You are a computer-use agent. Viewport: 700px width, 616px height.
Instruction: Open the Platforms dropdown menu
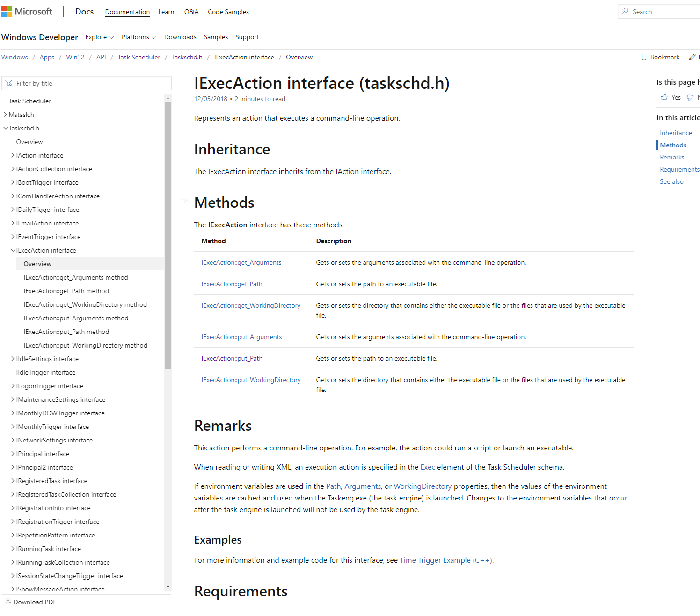[x=139, y=37]
